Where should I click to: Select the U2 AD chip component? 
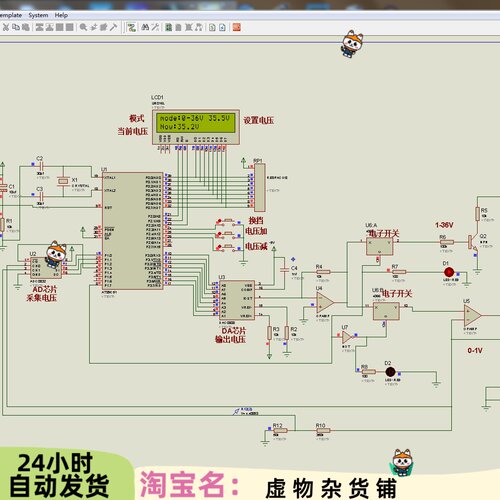click(x=46, y=268)
